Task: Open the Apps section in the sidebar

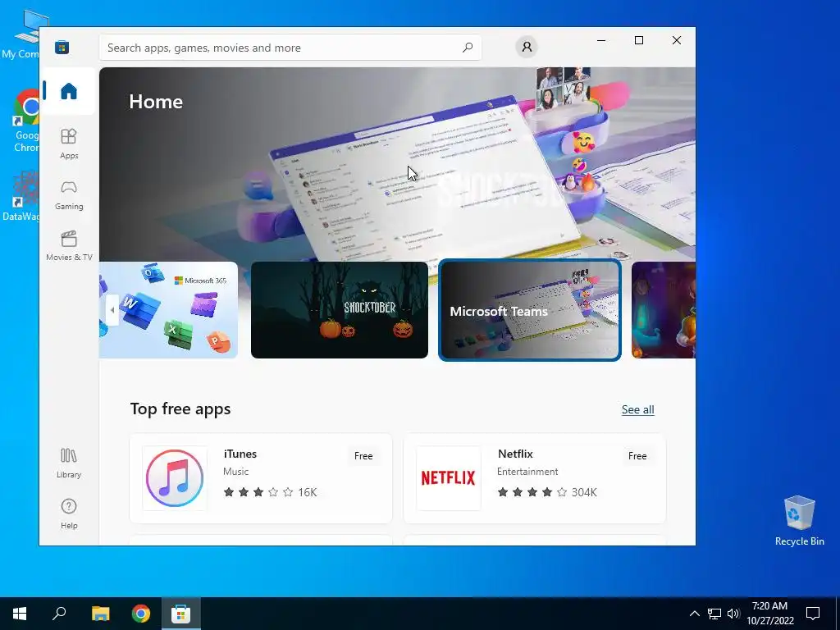Action: pos(69,144)
